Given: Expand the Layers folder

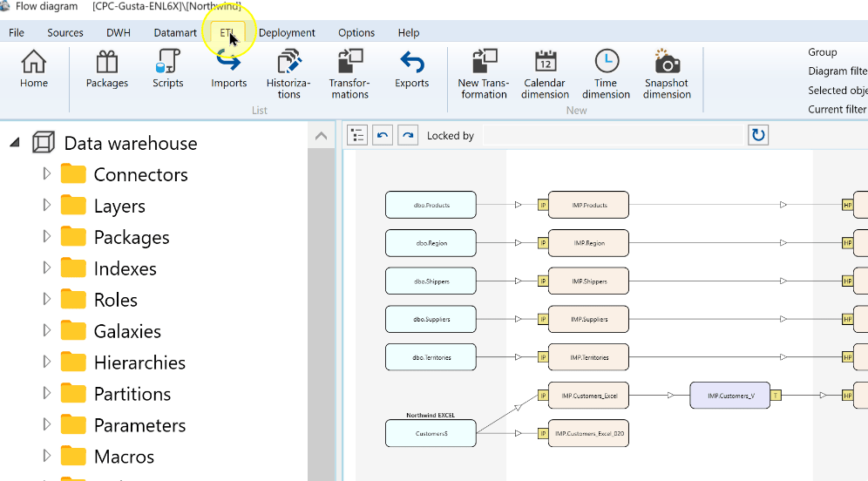Looking at the screenshot, I should coord(46,206).
